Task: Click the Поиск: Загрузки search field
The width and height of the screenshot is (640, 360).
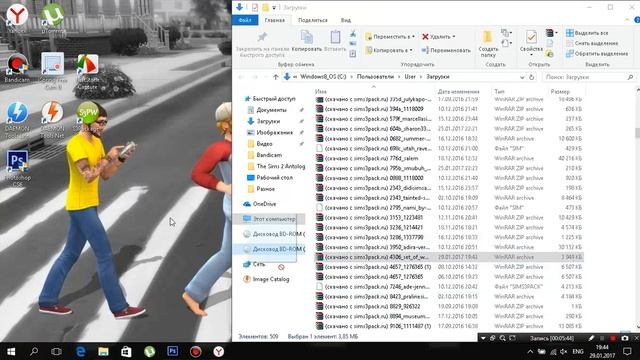Action: [x=585, y=77]
